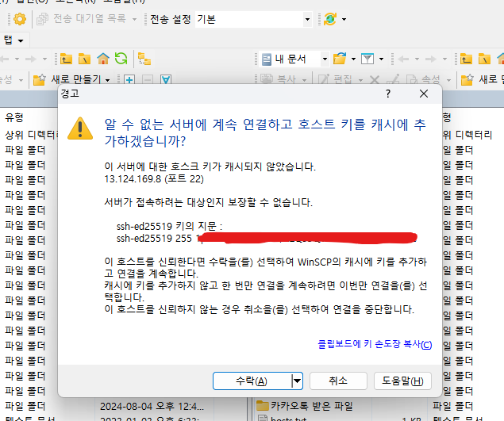Click the synchronize globe icon

pyautogui.click(x=330, y=19)
